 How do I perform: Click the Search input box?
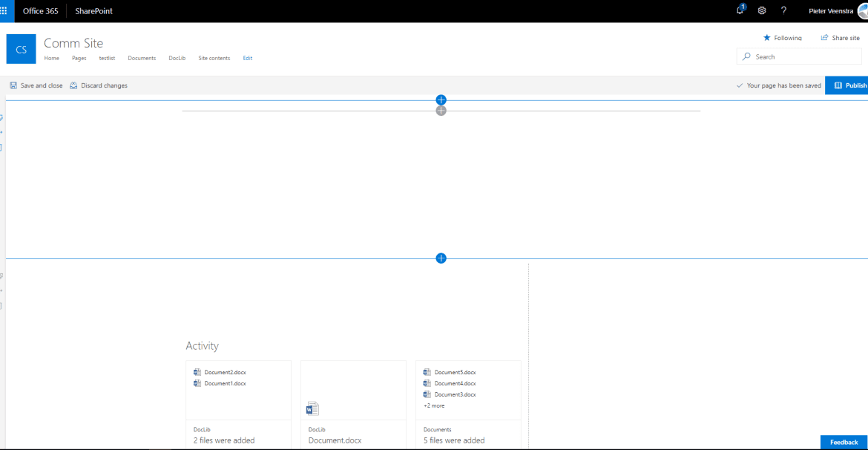(798, 56)
